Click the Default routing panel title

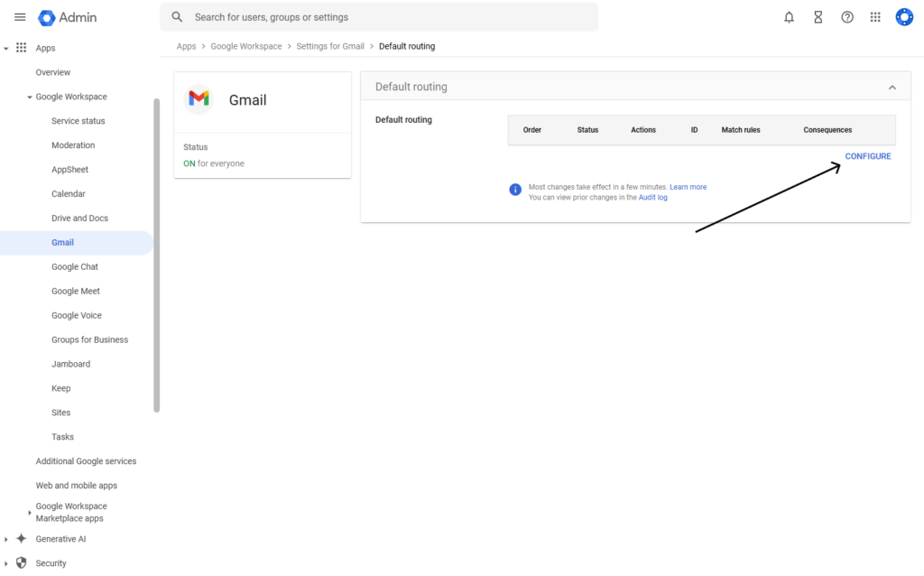[411, 87]
